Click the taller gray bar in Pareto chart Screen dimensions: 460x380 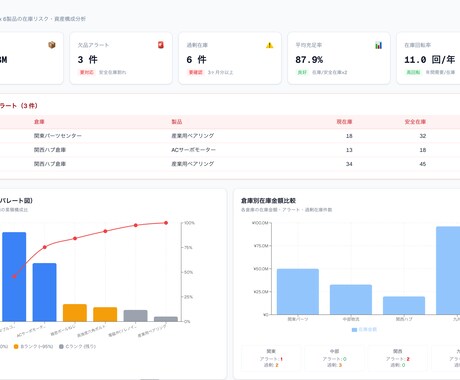coord(135,316)
